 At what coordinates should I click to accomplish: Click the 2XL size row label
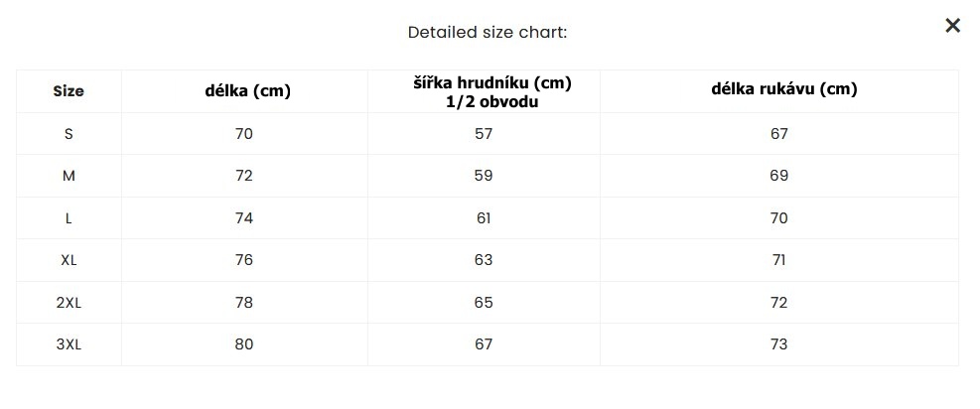69,303
